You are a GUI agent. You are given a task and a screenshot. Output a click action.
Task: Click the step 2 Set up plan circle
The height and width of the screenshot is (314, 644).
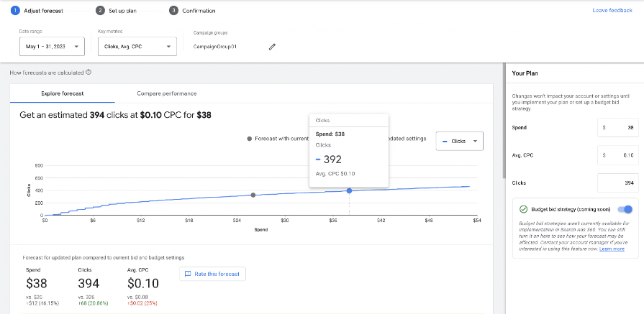pyautogui.click(x=100, y=11)
